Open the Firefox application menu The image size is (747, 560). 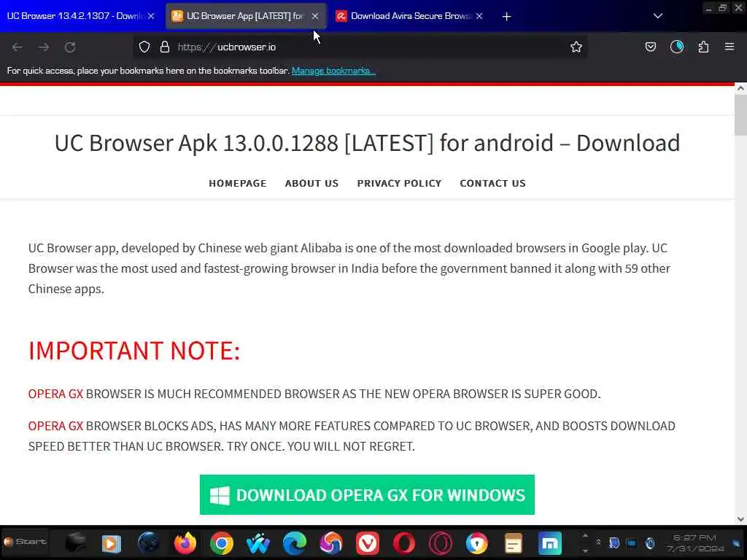[x=729, y=47]
